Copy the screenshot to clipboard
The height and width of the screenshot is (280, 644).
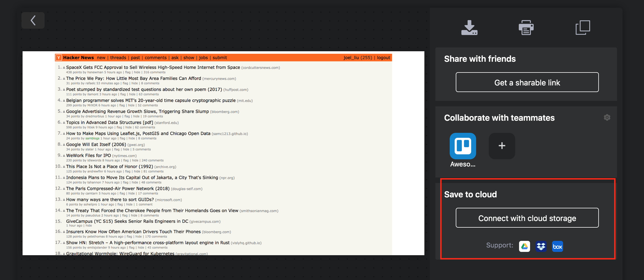pyautogui.click(x=583, y=27)
